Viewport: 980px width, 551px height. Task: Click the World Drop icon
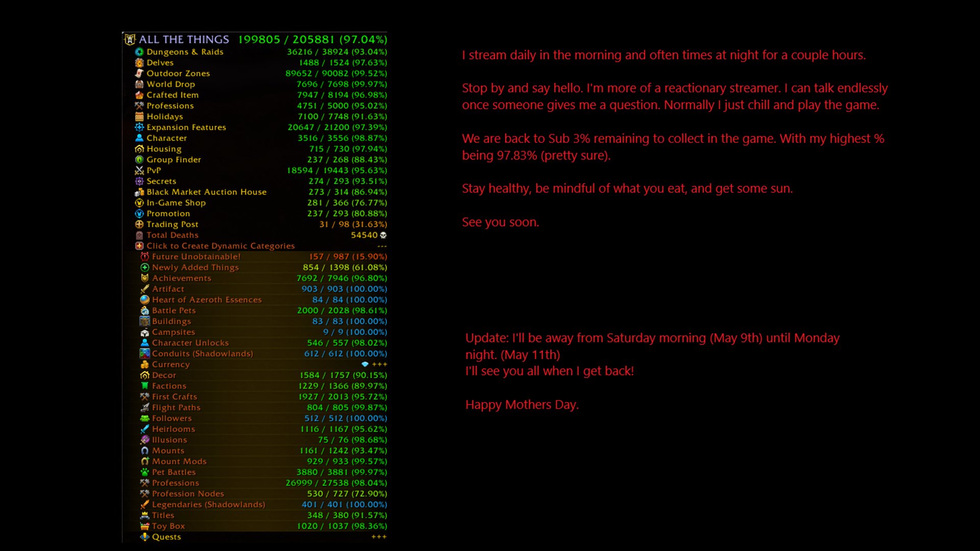(139, 84)
